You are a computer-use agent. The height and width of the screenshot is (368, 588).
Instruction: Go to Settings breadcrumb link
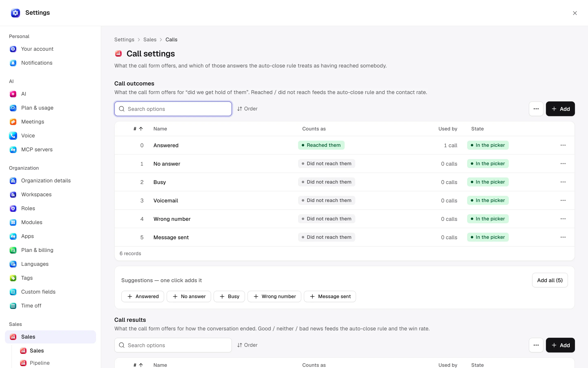click(x=124, y=39)
